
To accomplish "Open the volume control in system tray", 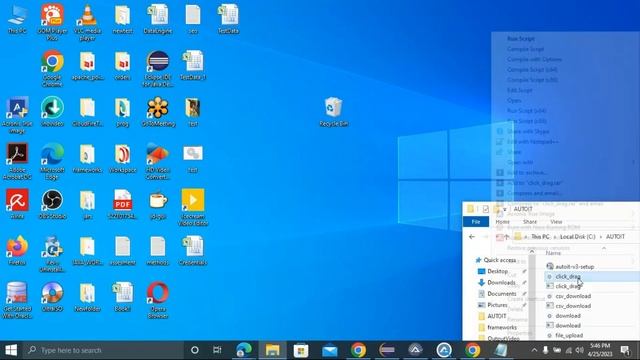I will pyautogui.click(x=580, y=350).
